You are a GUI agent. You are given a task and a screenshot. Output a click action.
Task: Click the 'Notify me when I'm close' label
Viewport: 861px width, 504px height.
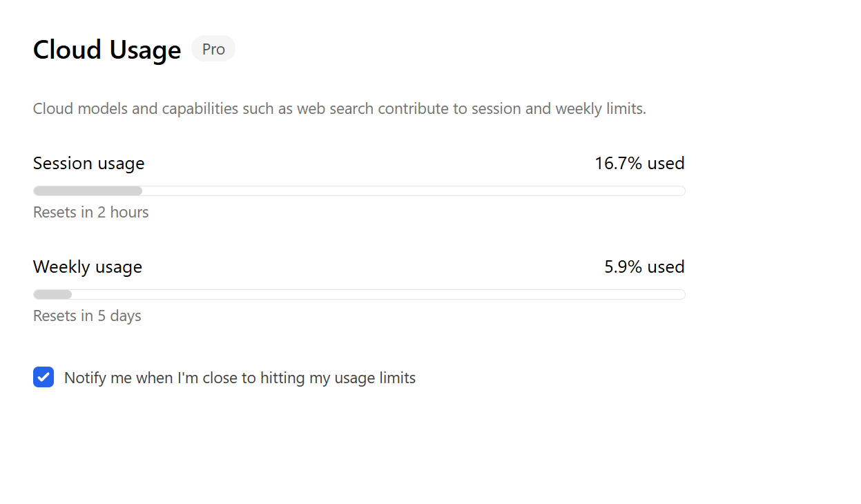pyautogui.click(x=240, y=378)
